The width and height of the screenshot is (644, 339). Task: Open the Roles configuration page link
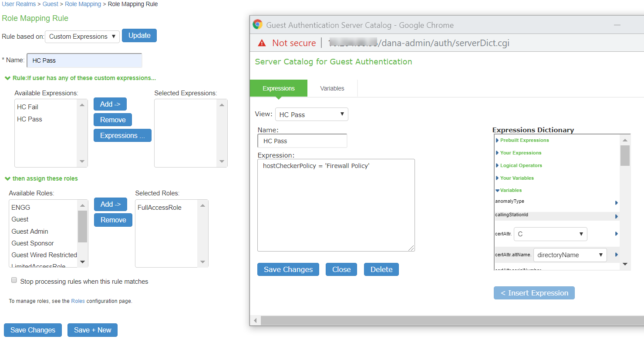click(x=78, y=301)
